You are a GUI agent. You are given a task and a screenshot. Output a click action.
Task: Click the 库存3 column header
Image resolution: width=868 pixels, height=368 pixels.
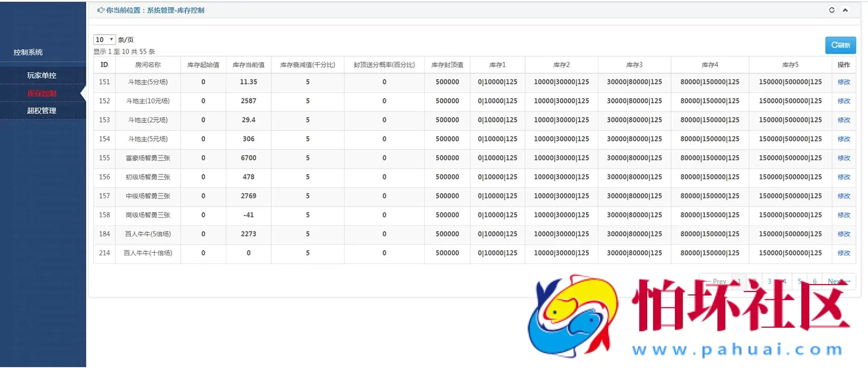[x=634, y=64]
